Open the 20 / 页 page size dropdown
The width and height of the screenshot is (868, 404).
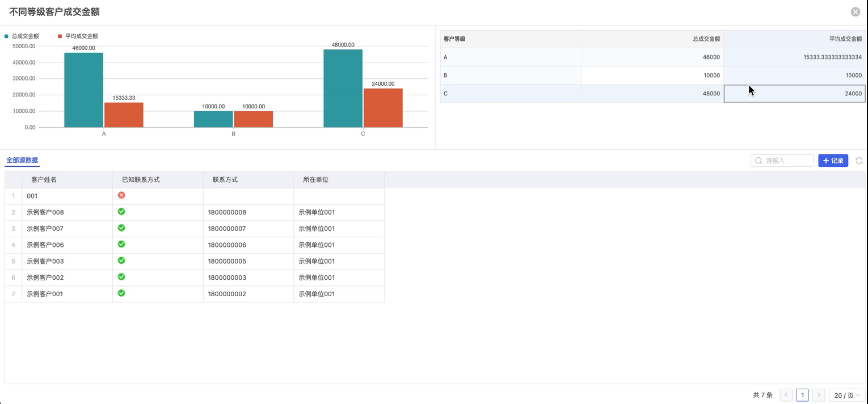pyautogui.click(x=847, y=395)
